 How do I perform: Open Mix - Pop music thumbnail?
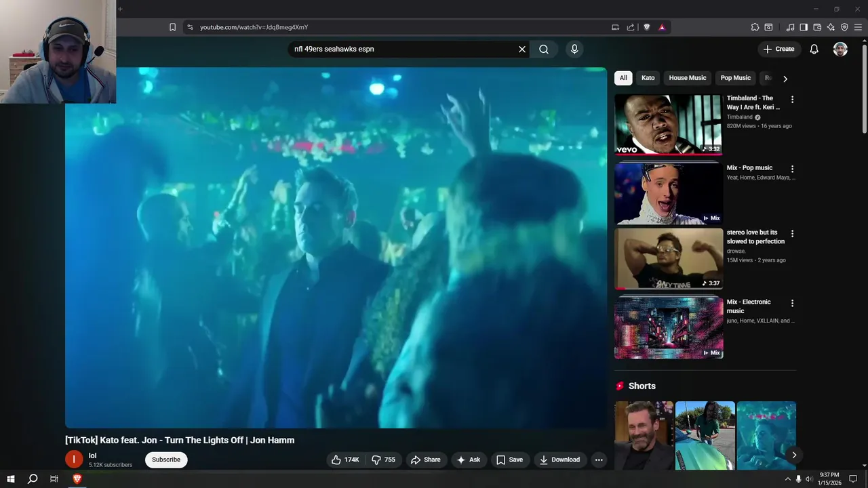tap(669, 194)
